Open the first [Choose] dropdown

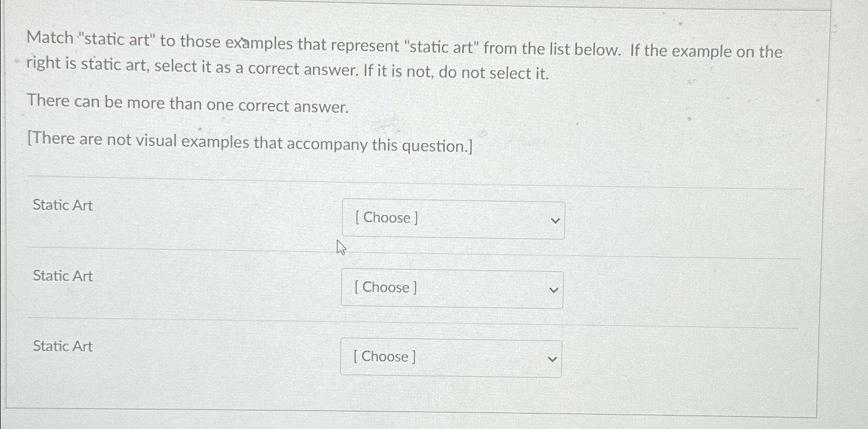point(452,218)
